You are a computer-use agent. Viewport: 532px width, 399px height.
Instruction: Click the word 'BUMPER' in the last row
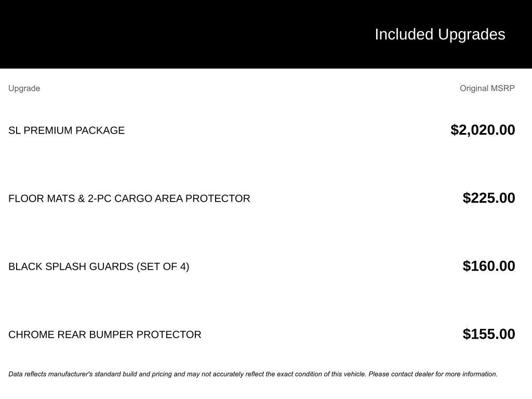(x=111, y=335)
